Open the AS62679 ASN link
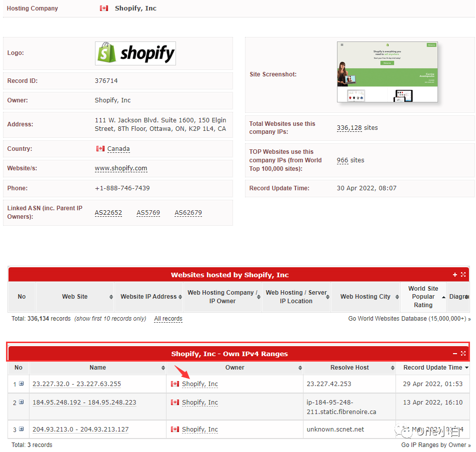The image size is (476, 452). click(188, 213)
